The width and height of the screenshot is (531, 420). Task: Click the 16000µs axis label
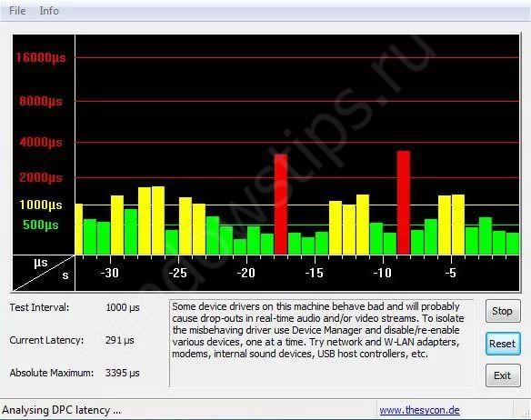[x=41, y=57]
